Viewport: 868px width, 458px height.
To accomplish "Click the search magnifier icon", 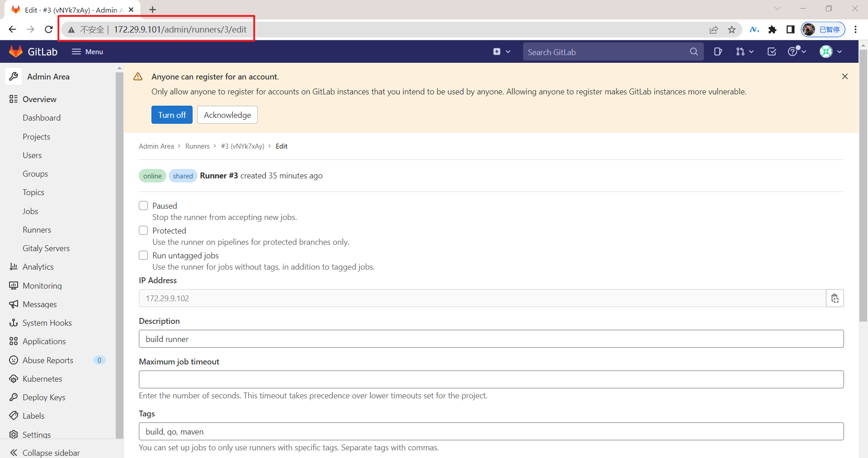I will (x=693, y=51).
